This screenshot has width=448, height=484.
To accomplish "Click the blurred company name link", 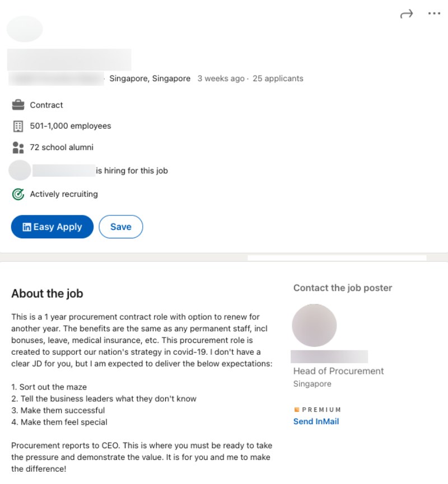I will click(x=56, y=79).
